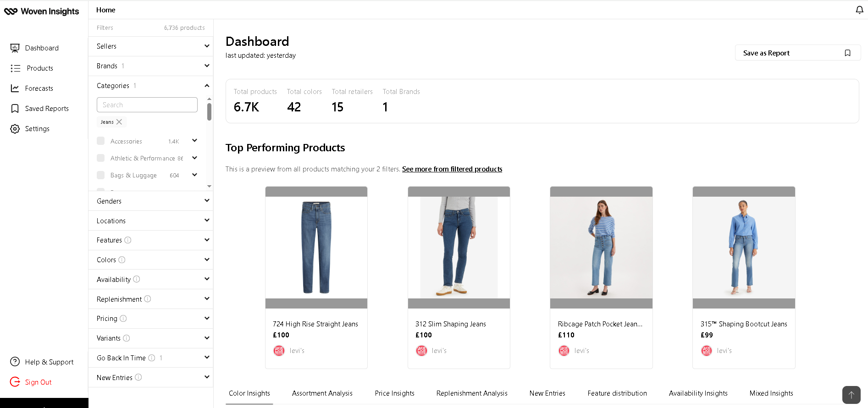Click levi's seller icon under 312 Slim Shaping
This screenshot has height=408, width=868.
[x=421, y=351]
